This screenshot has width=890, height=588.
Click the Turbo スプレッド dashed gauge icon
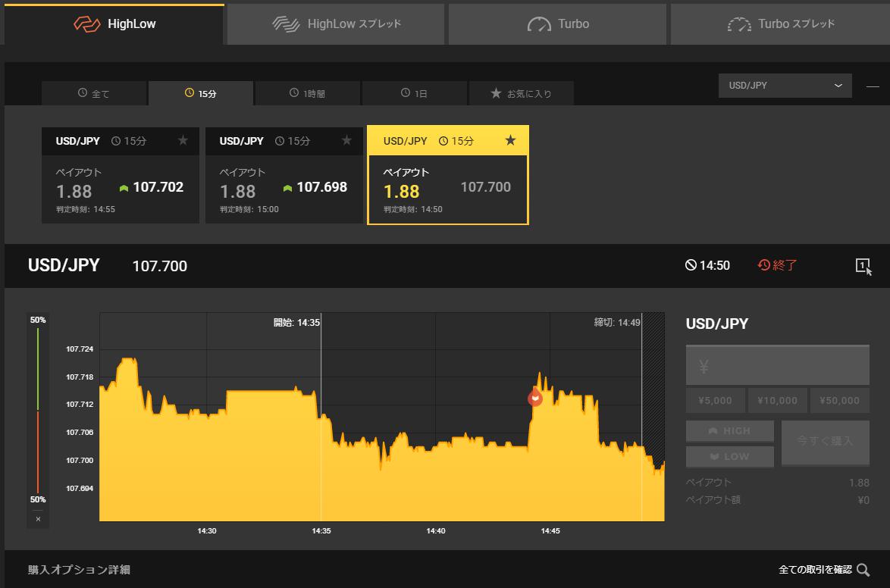coord(740,23)
